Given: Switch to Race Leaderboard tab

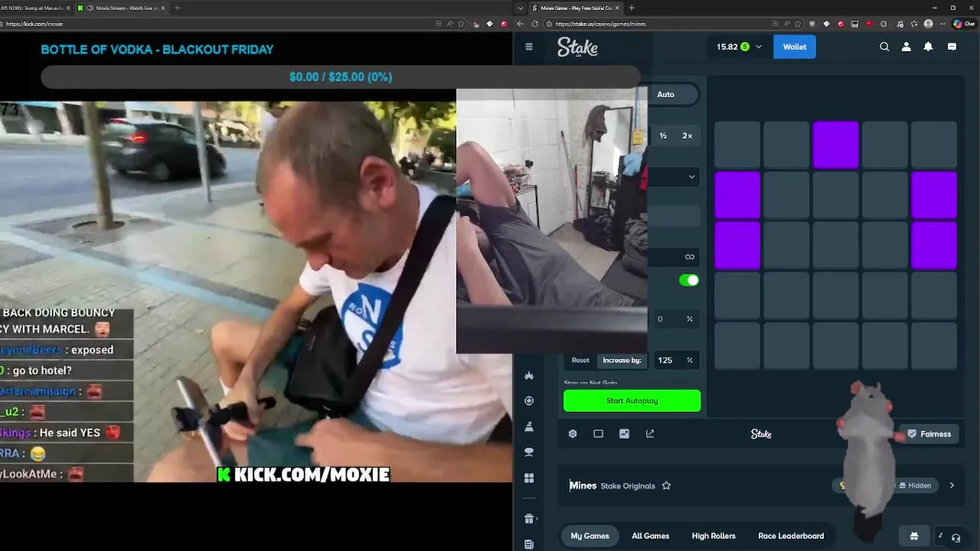Looking at the screenshot, I should 791,536.
